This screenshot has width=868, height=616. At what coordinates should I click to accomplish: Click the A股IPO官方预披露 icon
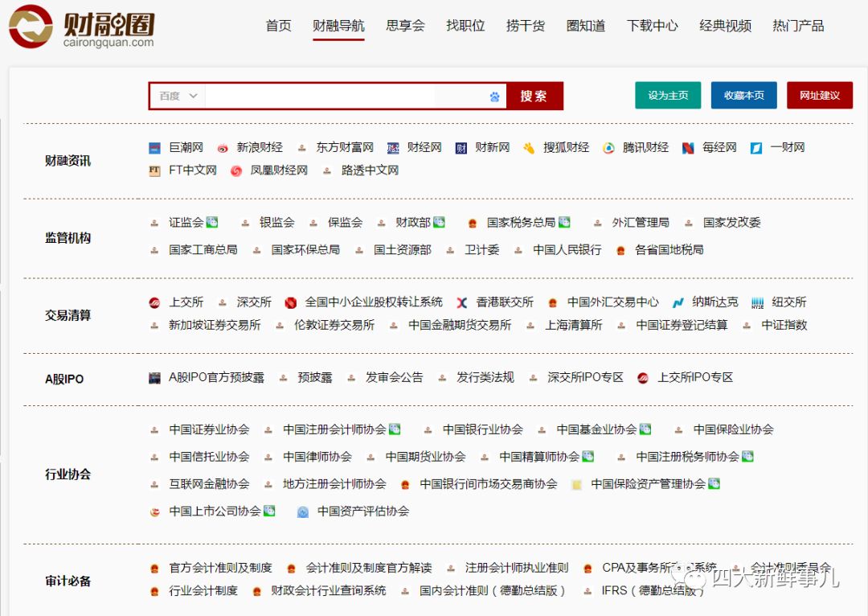pos(154,378)
